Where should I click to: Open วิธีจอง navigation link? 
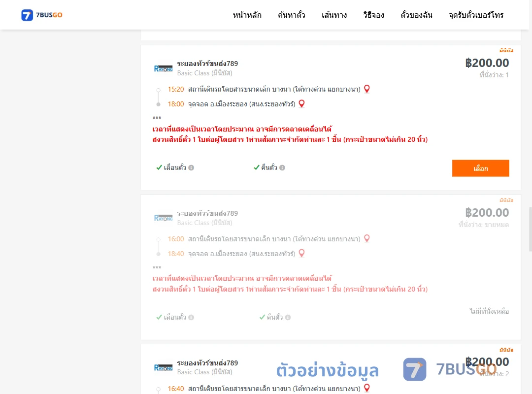pyautogui.click(x=373, y=15)
